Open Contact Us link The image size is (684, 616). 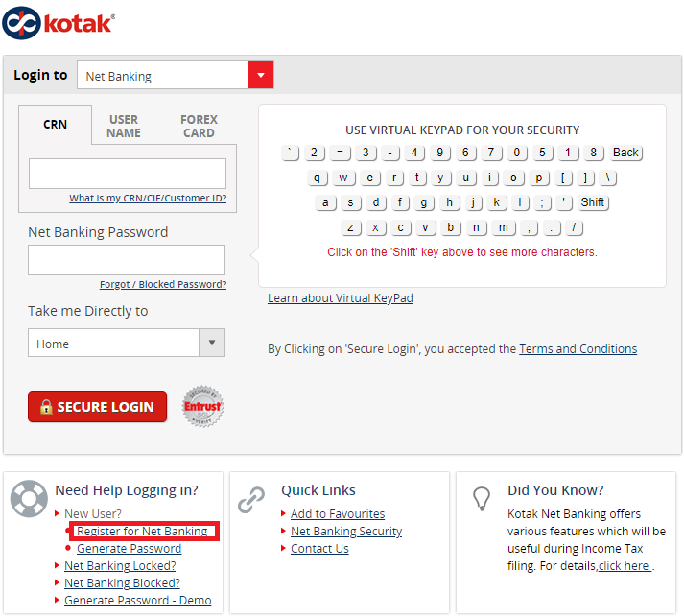click(x=319, y=549)
